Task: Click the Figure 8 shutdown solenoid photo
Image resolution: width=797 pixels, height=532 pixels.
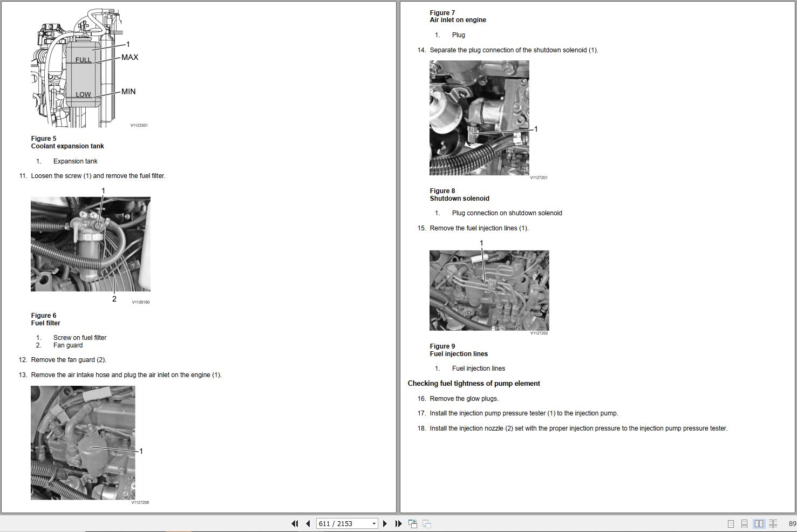Action: [479, 118]
